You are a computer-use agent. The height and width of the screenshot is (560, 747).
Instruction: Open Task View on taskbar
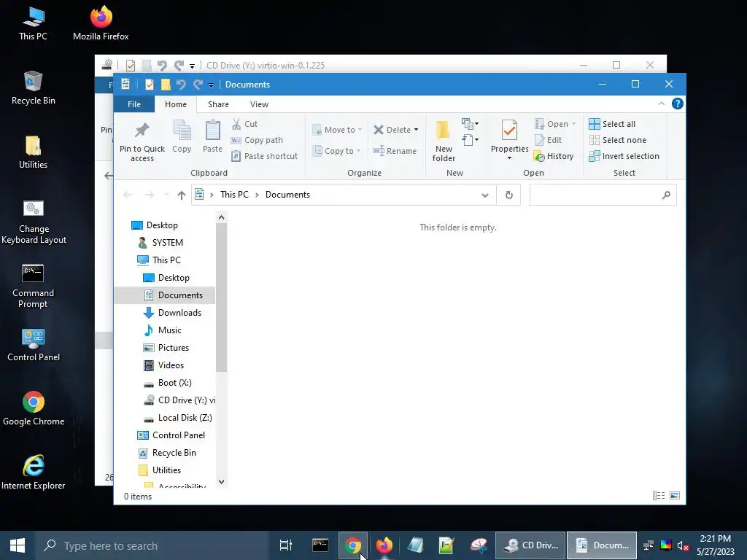point(286,545)
